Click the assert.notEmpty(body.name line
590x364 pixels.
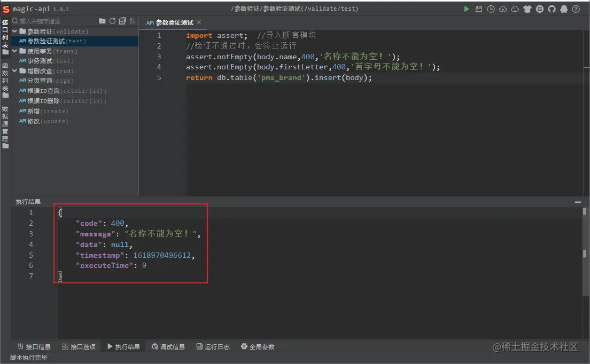click(293, 57)
